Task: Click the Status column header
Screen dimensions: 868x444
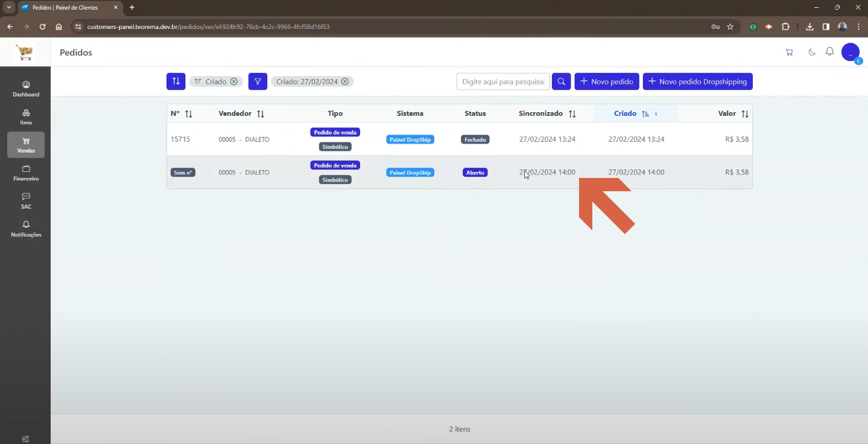Action: click(475, 113)
